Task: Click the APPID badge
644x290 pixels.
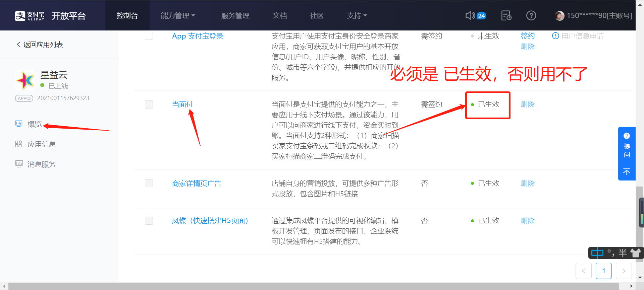Action: [24, 98]
